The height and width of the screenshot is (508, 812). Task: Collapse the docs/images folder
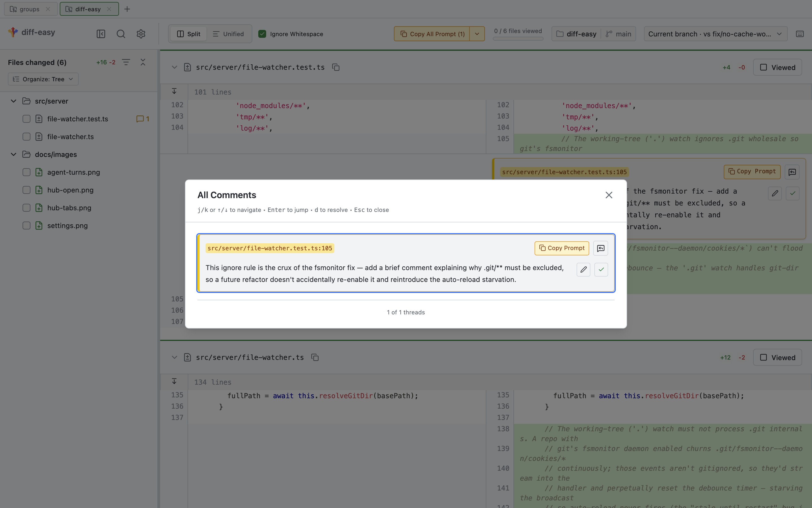click(x=14, y=155)
